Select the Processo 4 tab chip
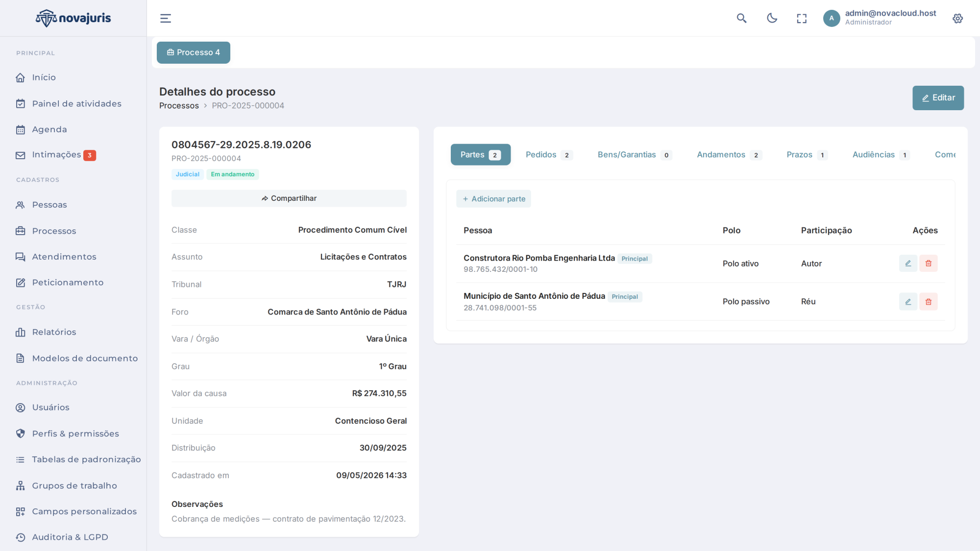The height and width of the screenshot is (551, 980). (x=194, y=52)
